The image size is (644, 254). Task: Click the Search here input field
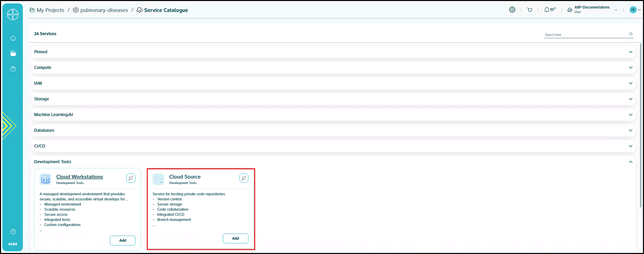point(585,34)
